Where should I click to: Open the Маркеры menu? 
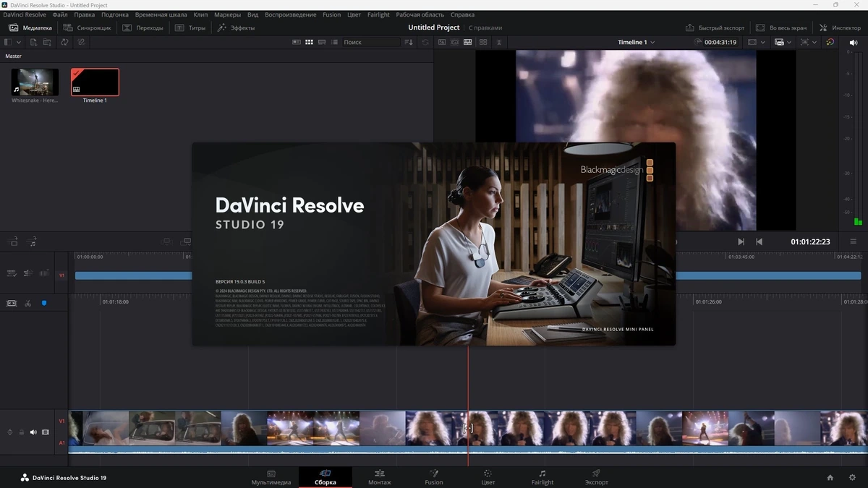pos(228,14)
